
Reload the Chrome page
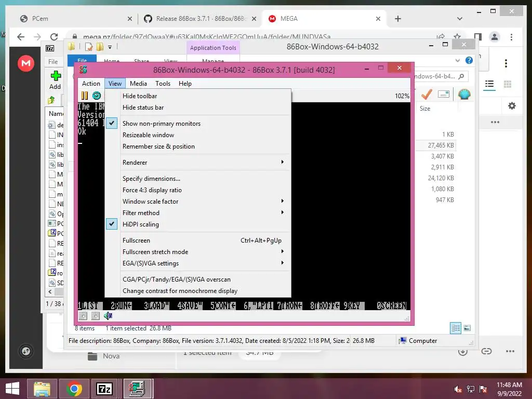click(x=54, y=37)
